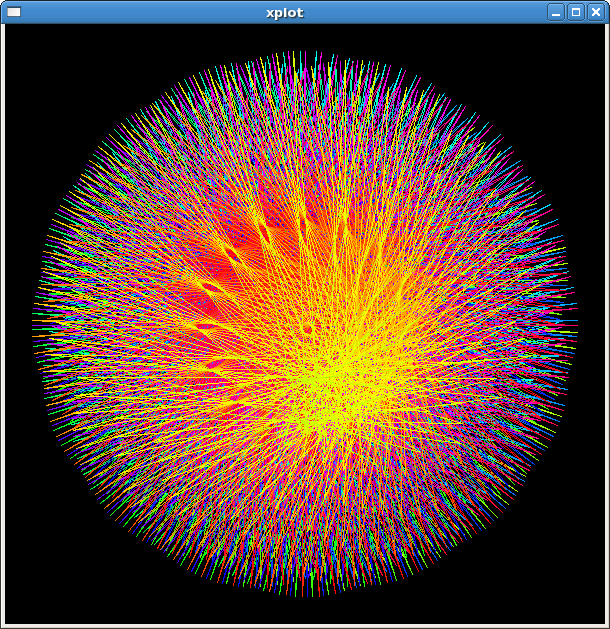Open the xplot window menu icon

14,12
